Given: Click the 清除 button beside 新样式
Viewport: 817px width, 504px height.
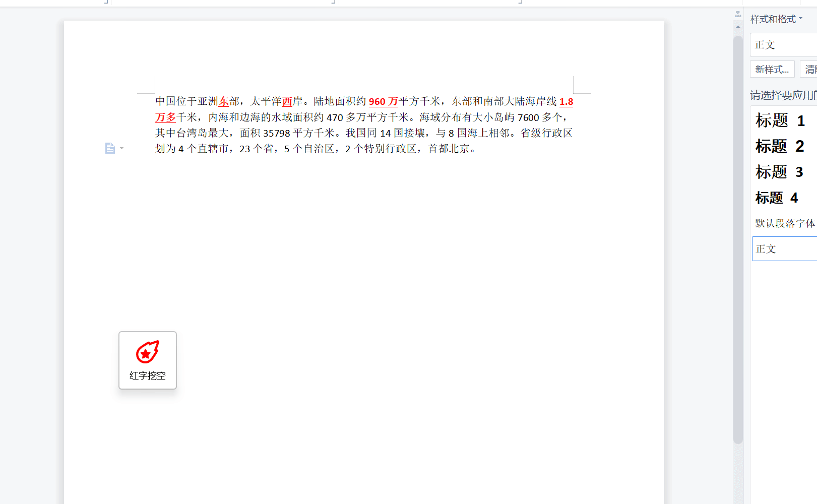Looking at the screenshot, I should coord(809,70).
